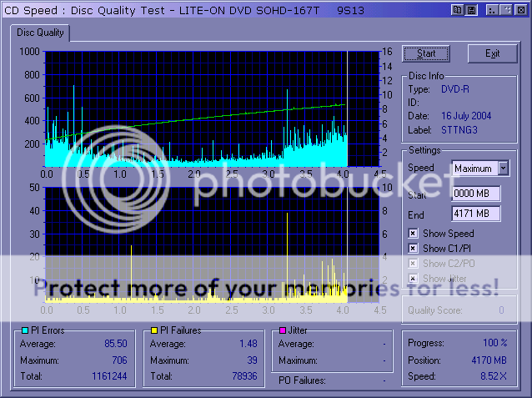
Task: Click the save floppy disk icon
Action: point(471,9)
